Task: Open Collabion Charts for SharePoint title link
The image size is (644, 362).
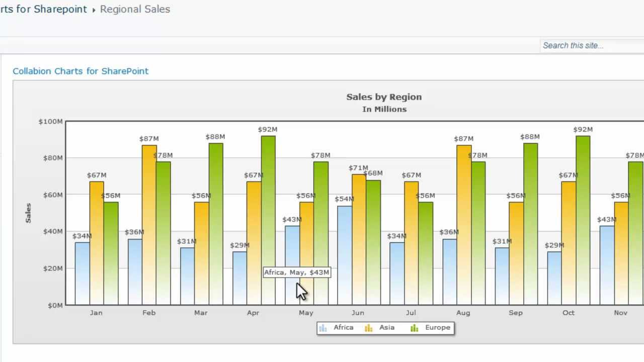Action: pos(80,71)
